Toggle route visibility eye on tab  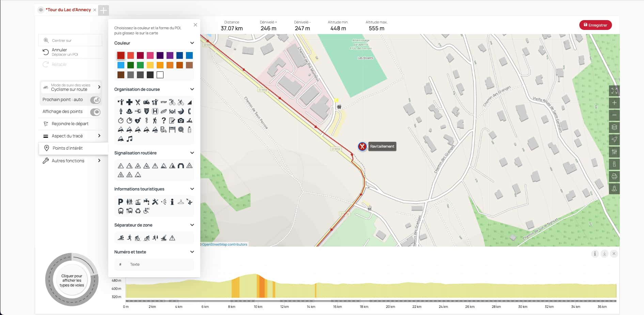41,10
